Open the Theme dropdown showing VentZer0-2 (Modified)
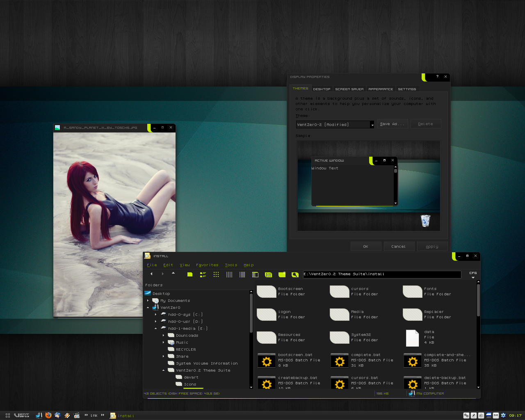Viewport: 525px width, 420px height. pyautogui.click(x=372, y=125)
